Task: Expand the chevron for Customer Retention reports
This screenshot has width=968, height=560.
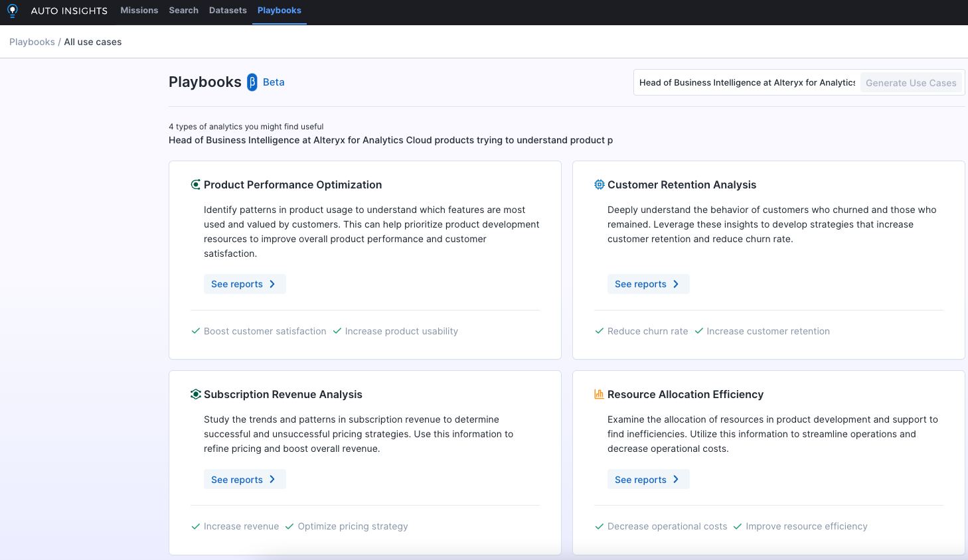Action: (x=676, y=284)
